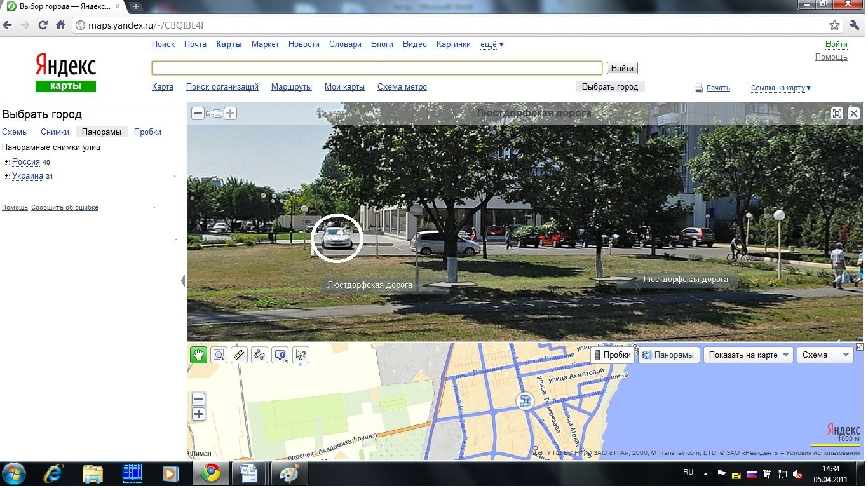
Task: Open the Почта service link
Action: 196,44
